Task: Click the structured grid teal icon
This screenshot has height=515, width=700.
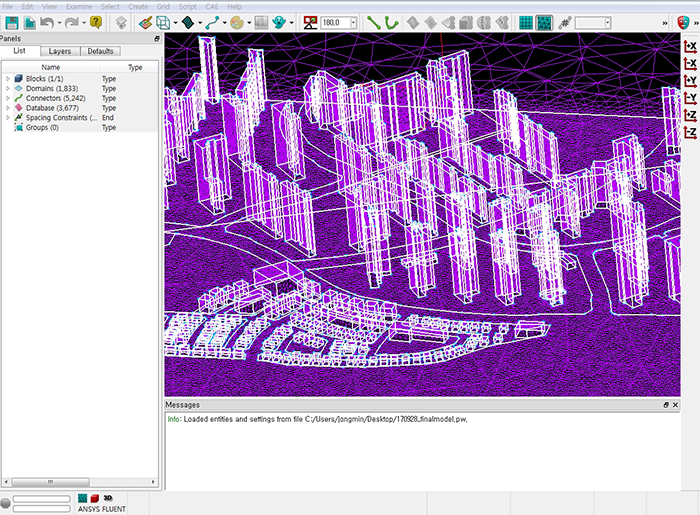Action: click(x=526, y=22)
